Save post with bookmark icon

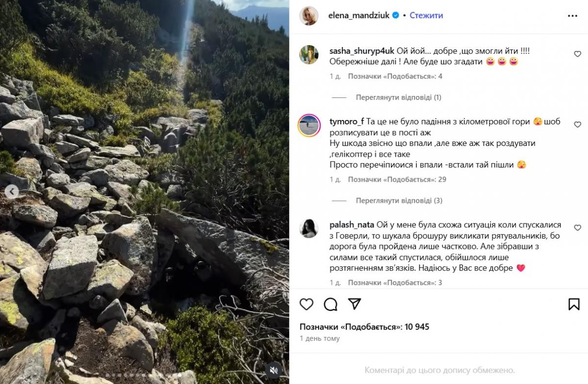[574, 304]
